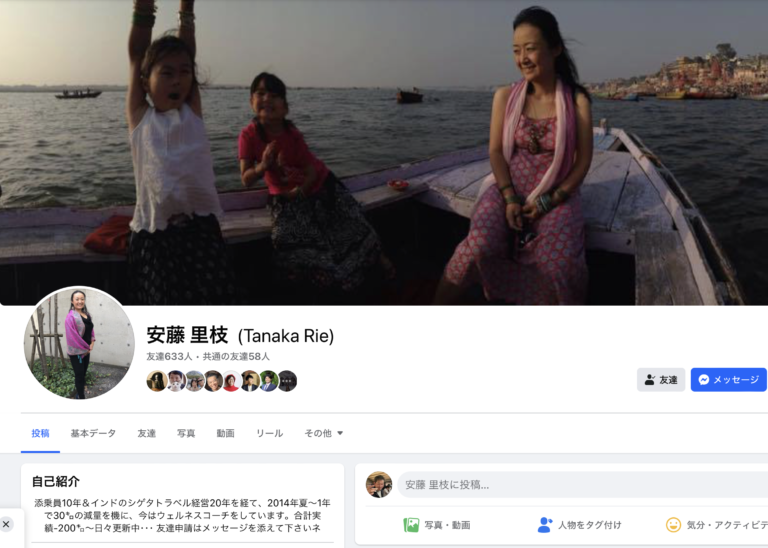Switch to the 基本データ tab
Screen dimensions: 768x548
[x=93, y=433]
